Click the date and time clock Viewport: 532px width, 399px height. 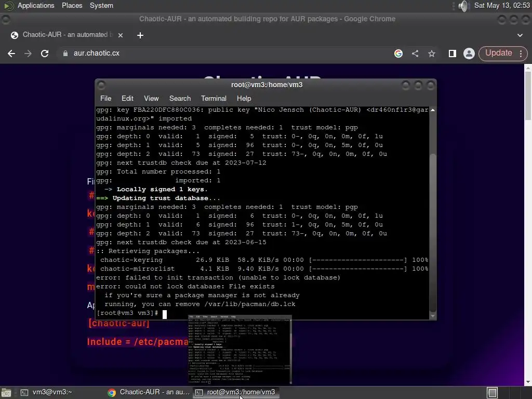(502, 6)
